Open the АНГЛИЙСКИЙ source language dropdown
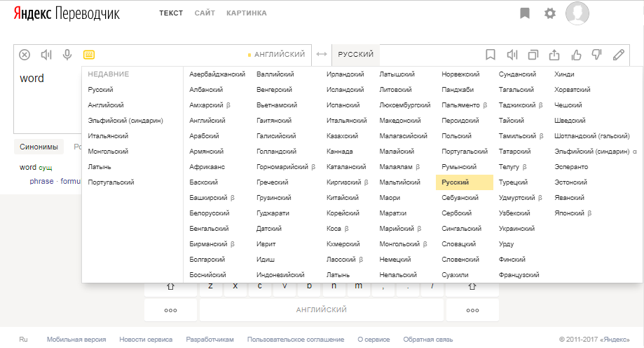 click(279, 55)
